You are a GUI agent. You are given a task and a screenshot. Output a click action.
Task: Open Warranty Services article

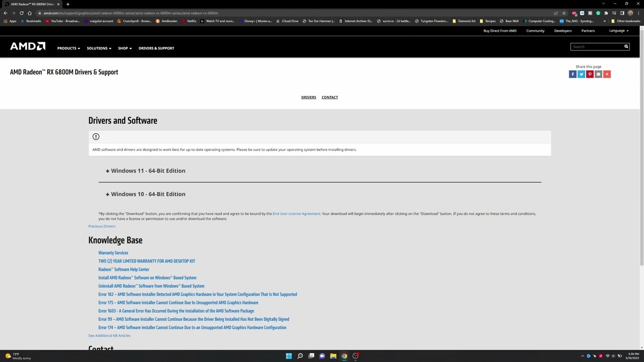point(113,253)
